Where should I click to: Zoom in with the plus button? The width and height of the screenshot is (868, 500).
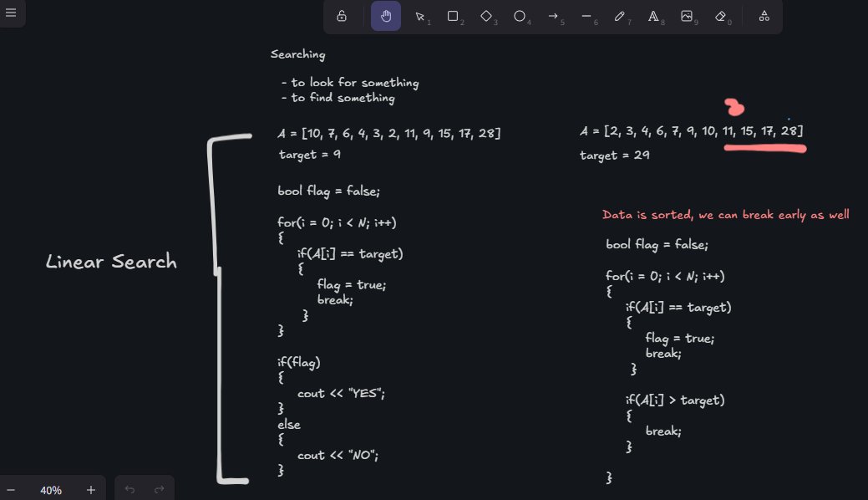(91, 490)
